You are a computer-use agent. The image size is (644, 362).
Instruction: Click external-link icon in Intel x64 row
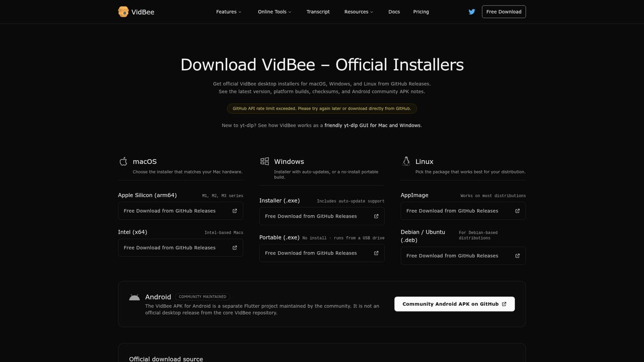tap(234, 248)
